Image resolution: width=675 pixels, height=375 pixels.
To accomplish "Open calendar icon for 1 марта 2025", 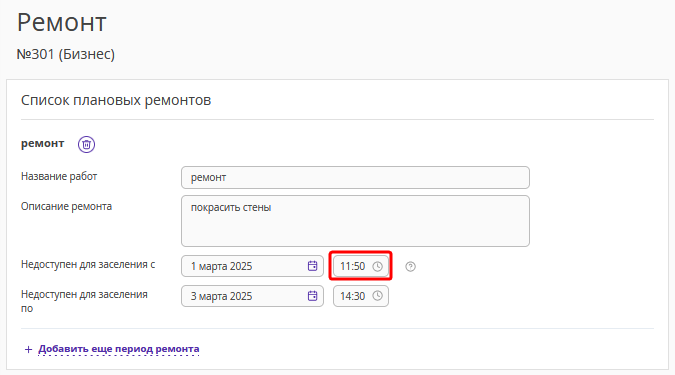I will [x=313, y=266].
